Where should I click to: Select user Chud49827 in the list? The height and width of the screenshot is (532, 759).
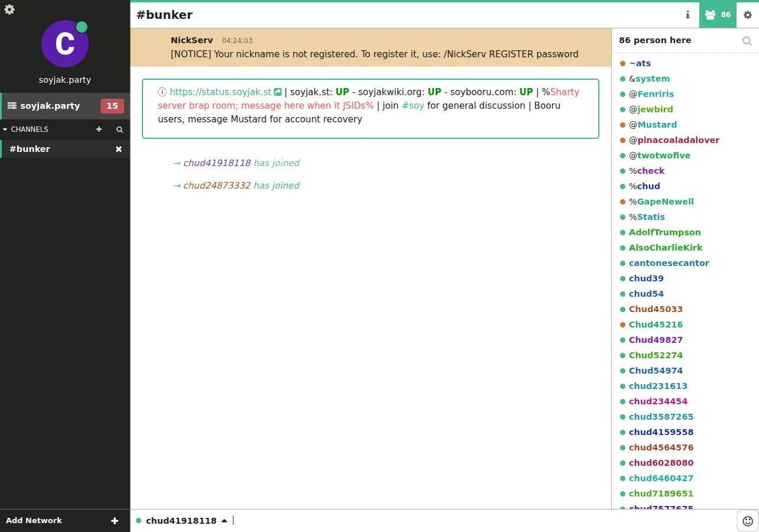tap(656, 340)
